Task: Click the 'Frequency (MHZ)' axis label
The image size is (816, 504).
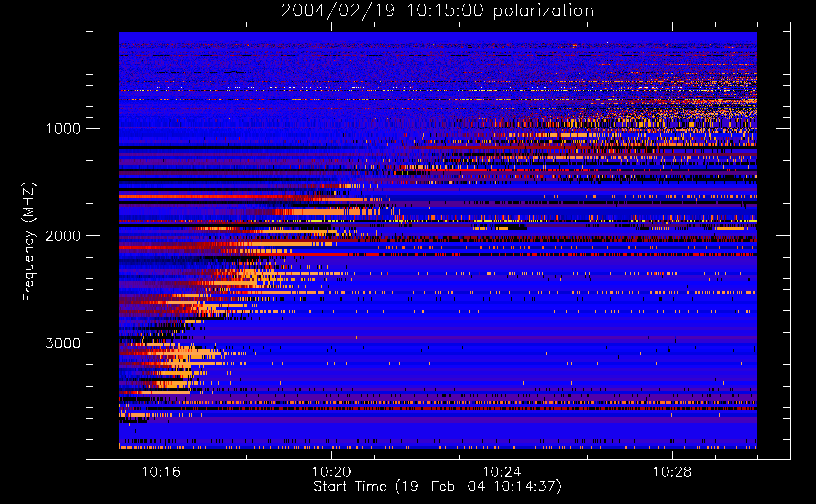Action: point(28,242)
